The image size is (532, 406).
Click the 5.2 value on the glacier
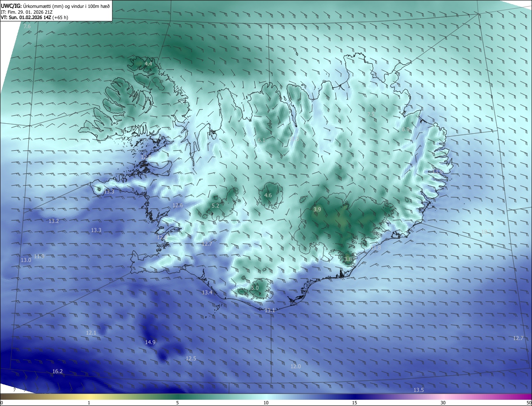[215, 206]
